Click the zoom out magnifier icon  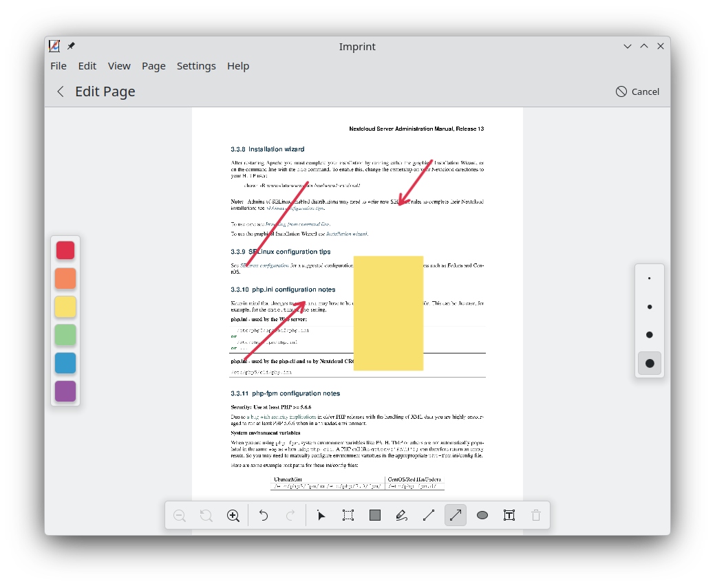click(180, 516)
